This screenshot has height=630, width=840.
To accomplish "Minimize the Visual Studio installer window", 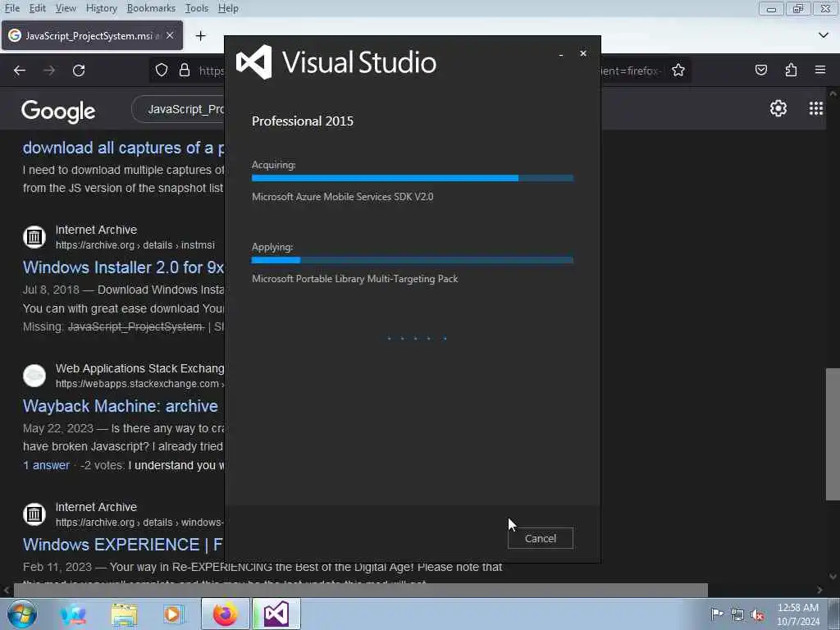I will (x=561, y=55).
